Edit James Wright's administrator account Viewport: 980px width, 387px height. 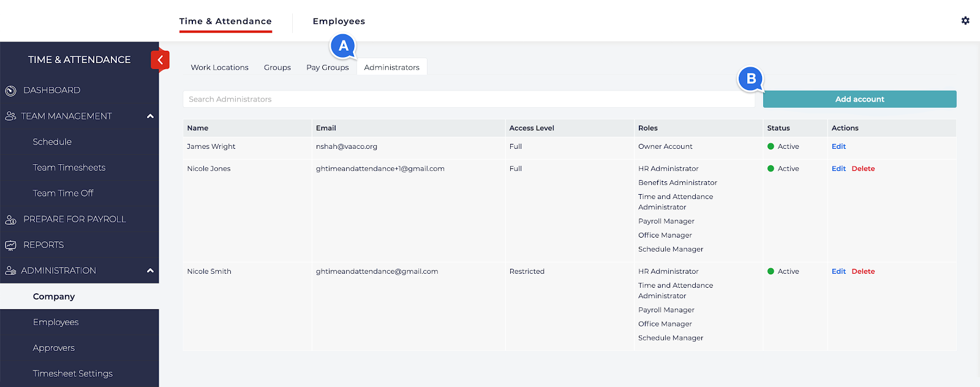(x=839, y=146)
